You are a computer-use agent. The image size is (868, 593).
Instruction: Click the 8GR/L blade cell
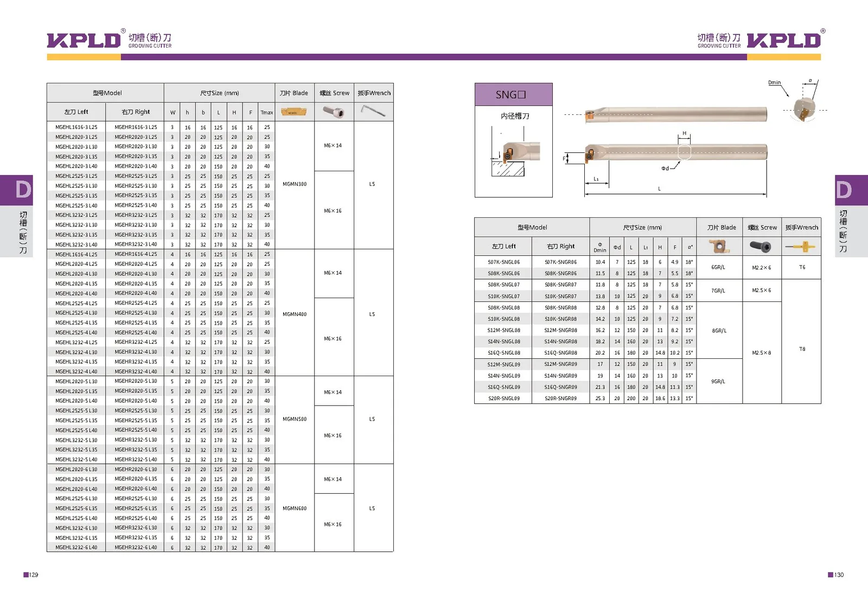(719, 331)
